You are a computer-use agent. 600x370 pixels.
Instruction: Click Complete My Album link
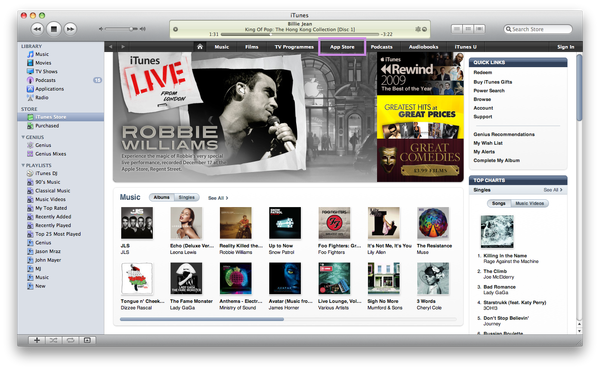click(496, 160)
